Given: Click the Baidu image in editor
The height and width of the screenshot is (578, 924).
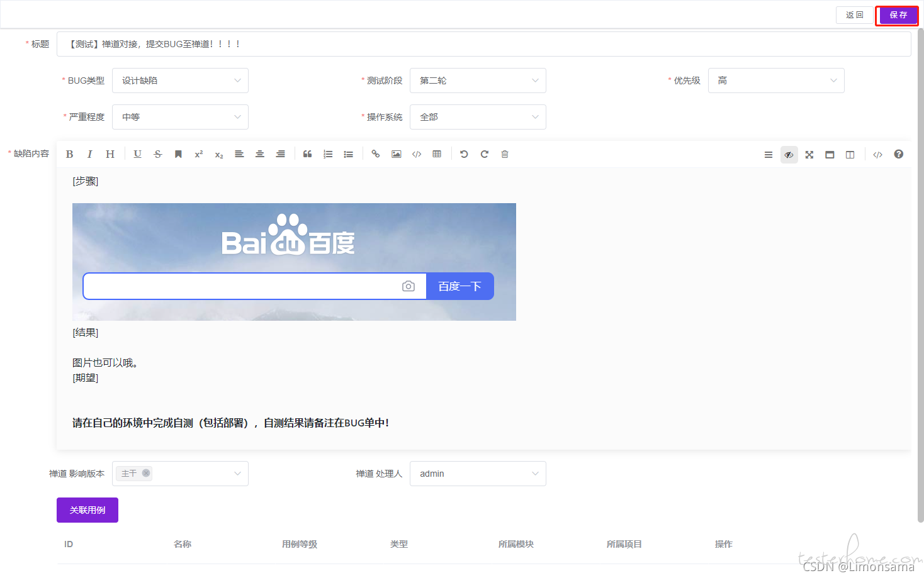Looking at the screenshot, I should click(x=294, y=262).
